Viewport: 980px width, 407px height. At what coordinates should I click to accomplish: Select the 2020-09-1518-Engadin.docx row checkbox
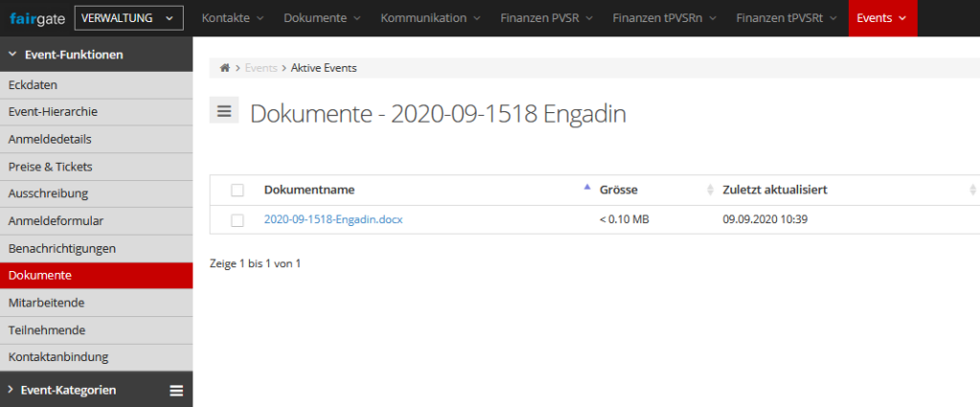pos(237,220)
